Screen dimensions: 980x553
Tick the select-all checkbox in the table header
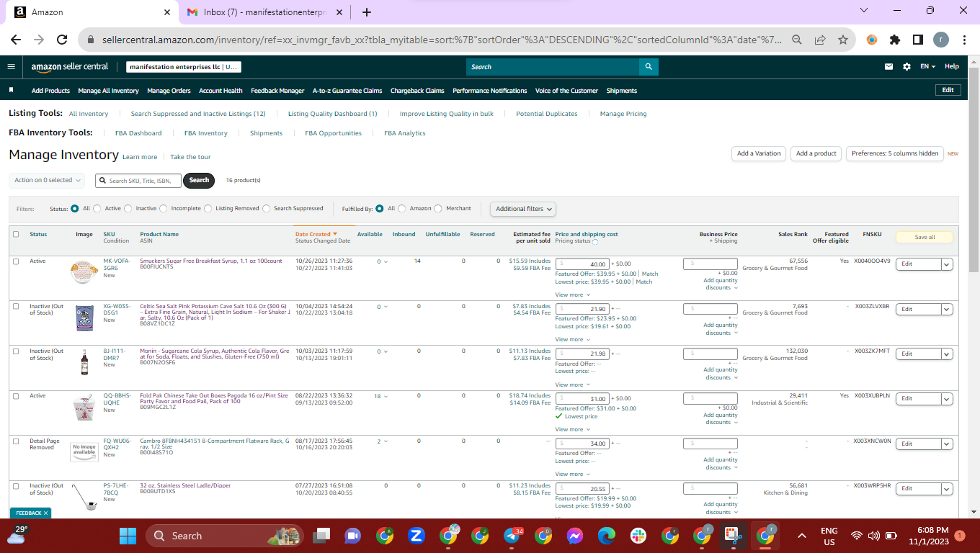coord(16,234)
